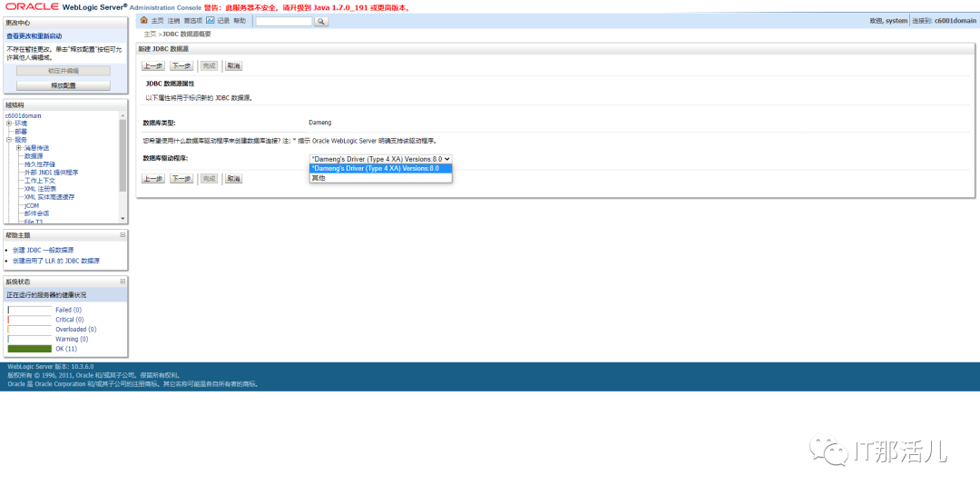Open 创建 JDBC 一般数据源 help link

(x=43, y=250)
